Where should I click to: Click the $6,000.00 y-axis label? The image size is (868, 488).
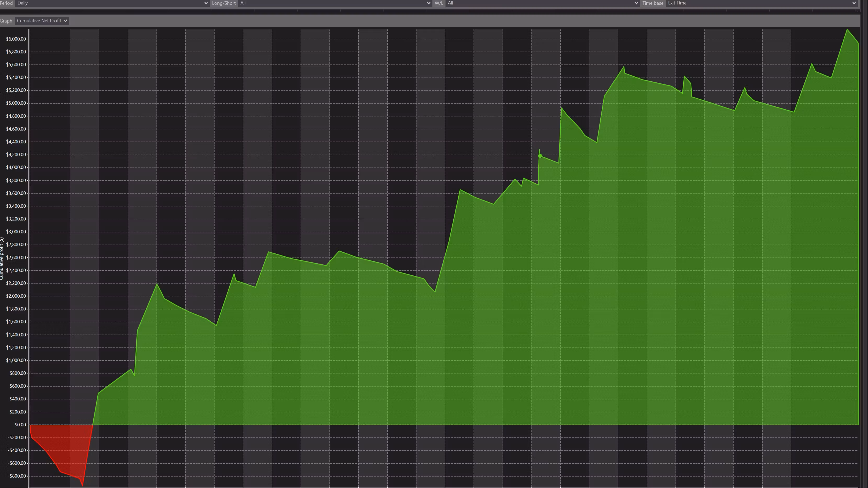point(16,39)
